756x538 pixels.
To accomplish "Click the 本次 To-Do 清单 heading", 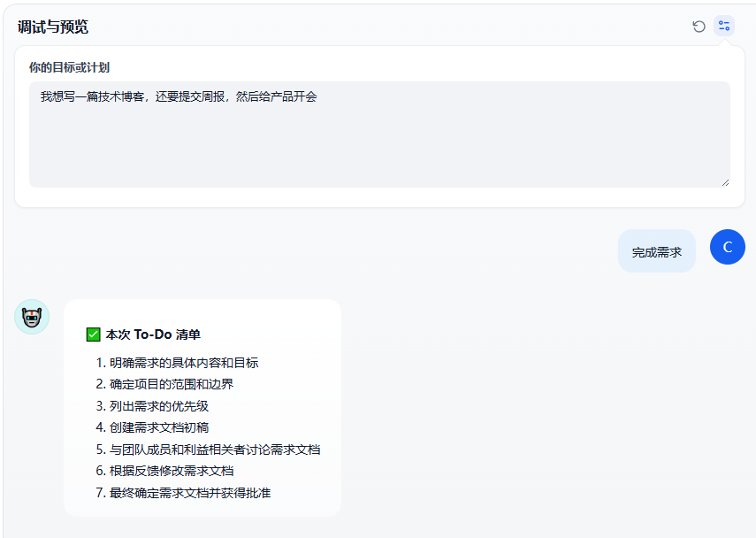I will click(x=153, y=334).
